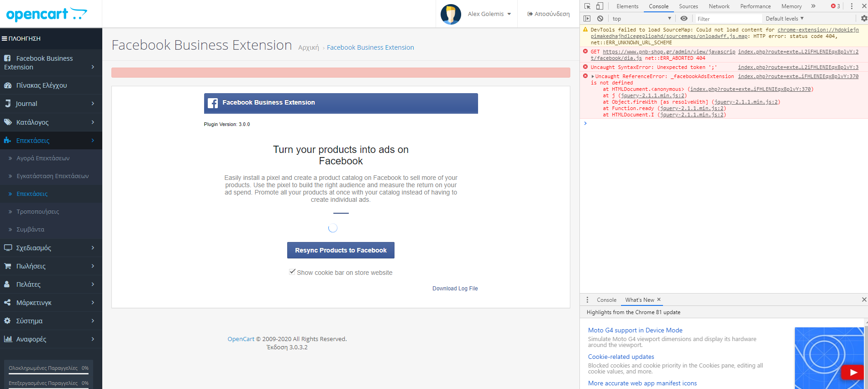The image size is (868, 389).
Task: Click the Αρχική breadcrumb link
Action: click(309, 47)
